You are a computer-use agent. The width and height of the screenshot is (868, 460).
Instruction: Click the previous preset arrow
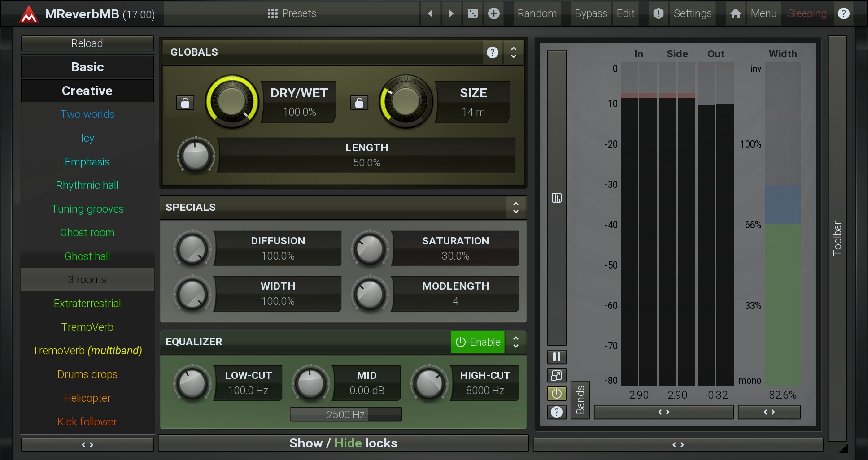[430, 13]
